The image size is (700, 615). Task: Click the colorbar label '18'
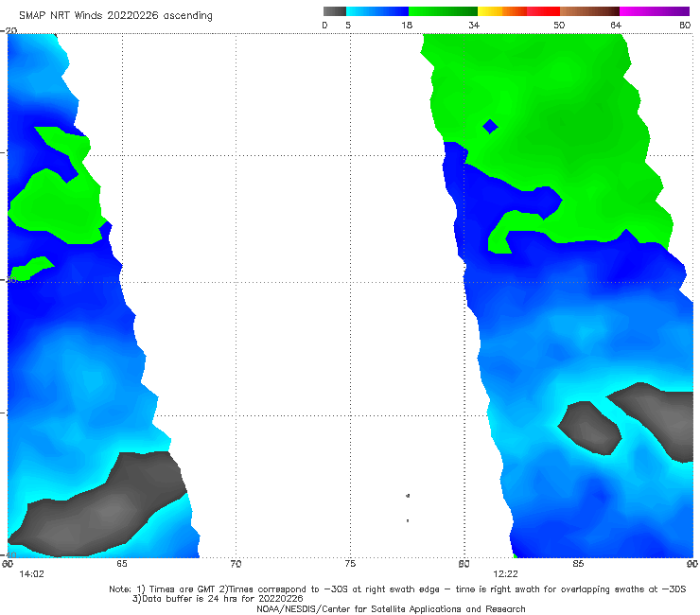[x=407, y=25]
